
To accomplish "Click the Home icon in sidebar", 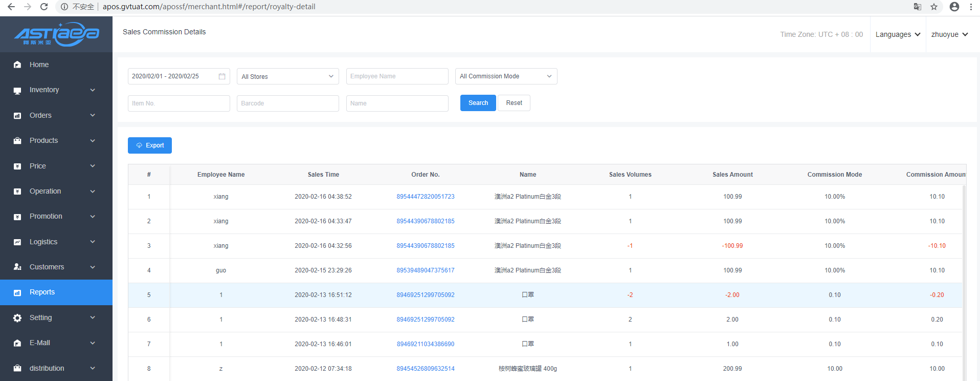I will (x=17, y=65).
